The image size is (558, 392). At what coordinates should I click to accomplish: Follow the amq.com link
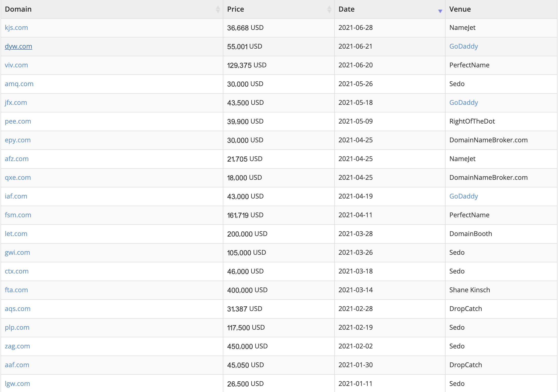[19, 84]
